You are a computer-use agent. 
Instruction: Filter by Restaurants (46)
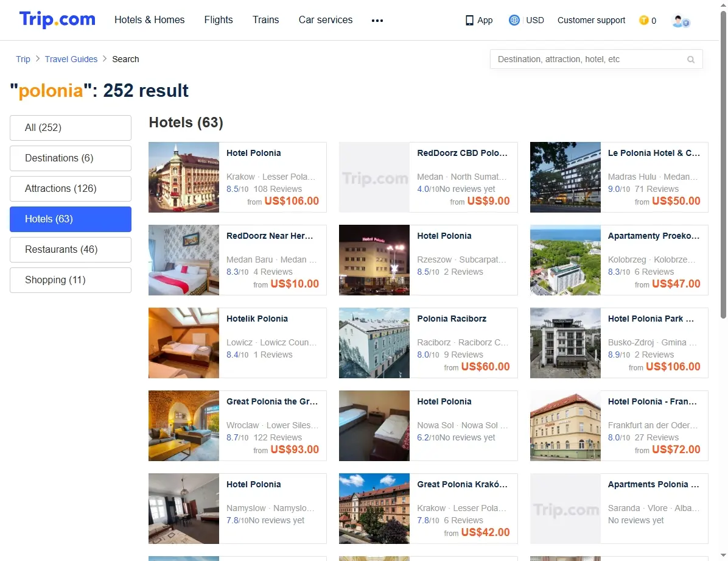coord(71,250)
